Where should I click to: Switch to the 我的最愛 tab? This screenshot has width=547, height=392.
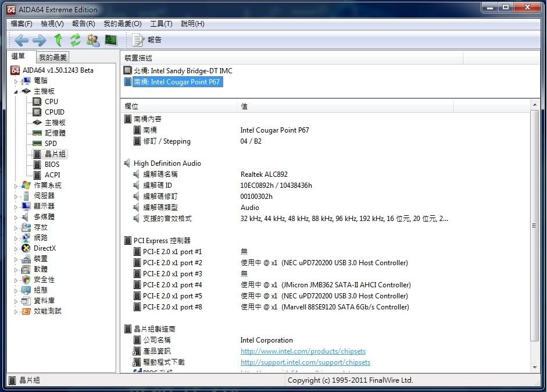click(53, 57)
